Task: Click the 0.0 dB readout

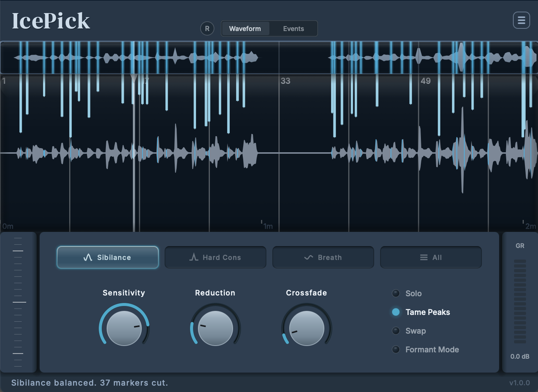Action: [520, 356]
